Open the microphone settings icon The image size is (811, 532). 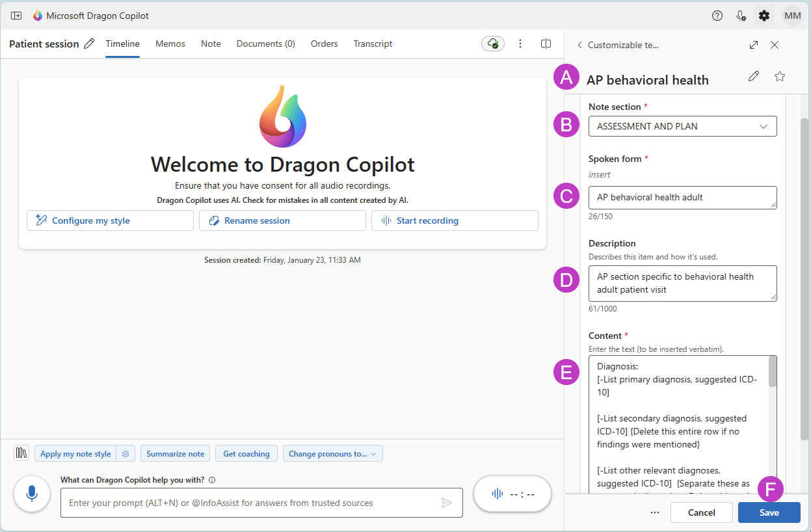click(x=741, y=16)
